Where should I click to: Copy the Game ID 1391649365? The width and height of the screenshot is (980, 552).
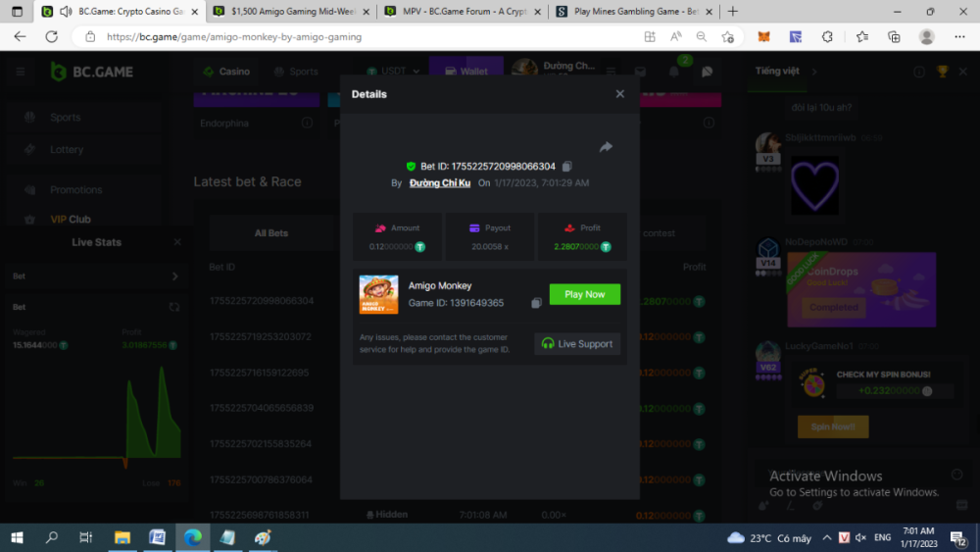click(x=536, y=303)
